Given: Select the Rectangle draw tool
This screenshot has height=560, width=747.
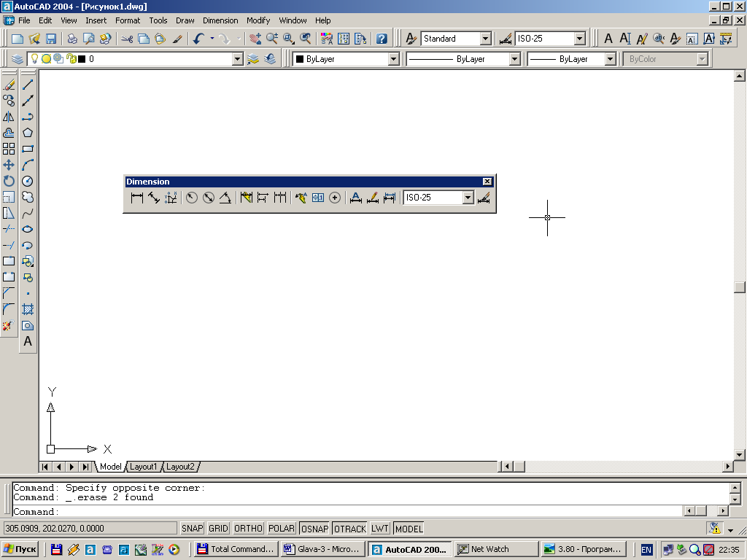Looking at the screenshot, I should (28, 149).
